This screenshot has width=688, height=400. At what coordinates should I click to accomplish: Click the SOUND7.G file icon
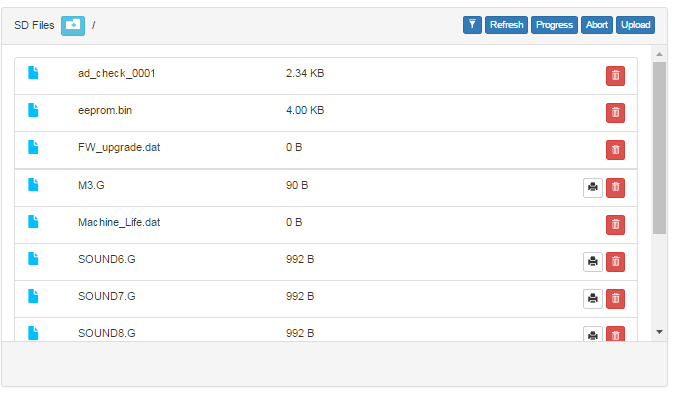33,296
